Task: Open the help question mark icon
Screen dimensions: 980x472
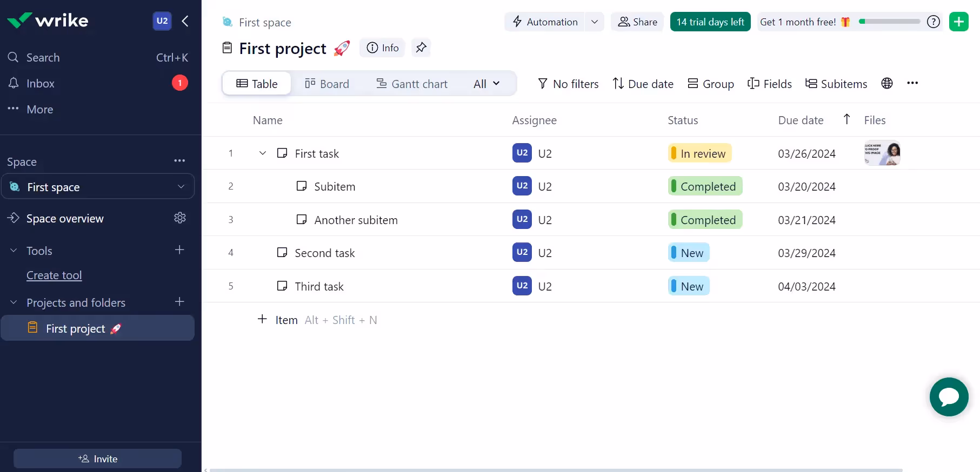Action: [x=933, y=22]
